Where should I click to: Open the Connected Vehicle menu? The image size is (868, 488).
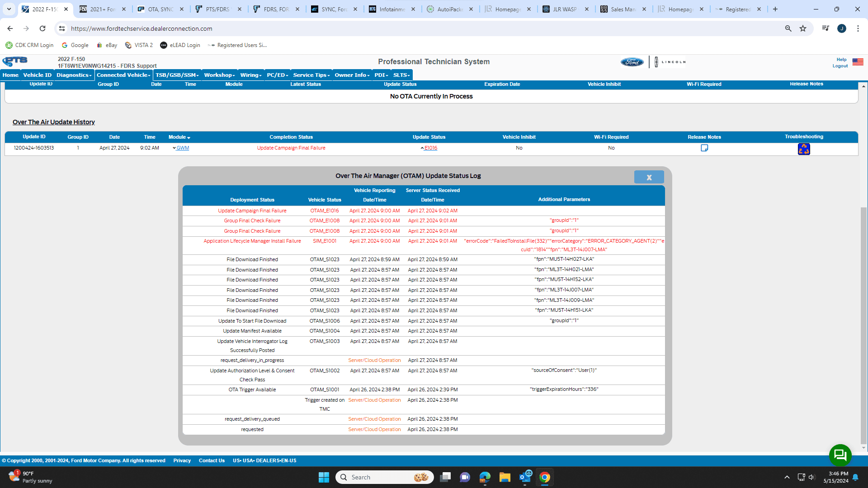coord(123,75)
